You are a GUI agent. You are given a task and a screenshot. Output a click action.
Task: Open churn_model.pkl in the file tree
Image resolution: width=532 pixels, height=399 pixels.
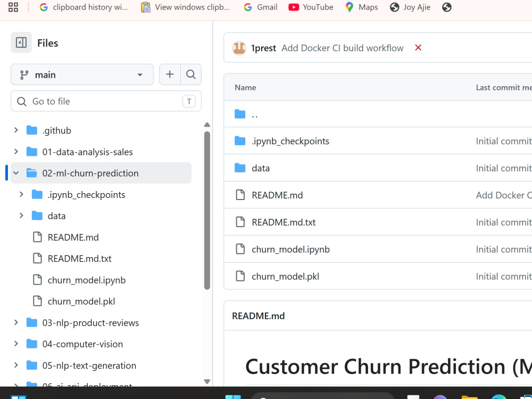(x=81, y=301)
